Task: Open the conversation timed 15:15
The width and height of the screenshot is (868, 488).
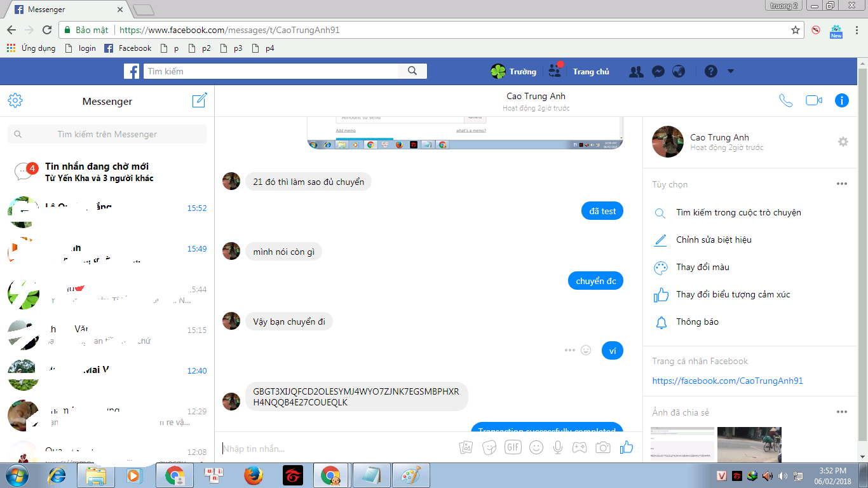Action: [107, 334]
